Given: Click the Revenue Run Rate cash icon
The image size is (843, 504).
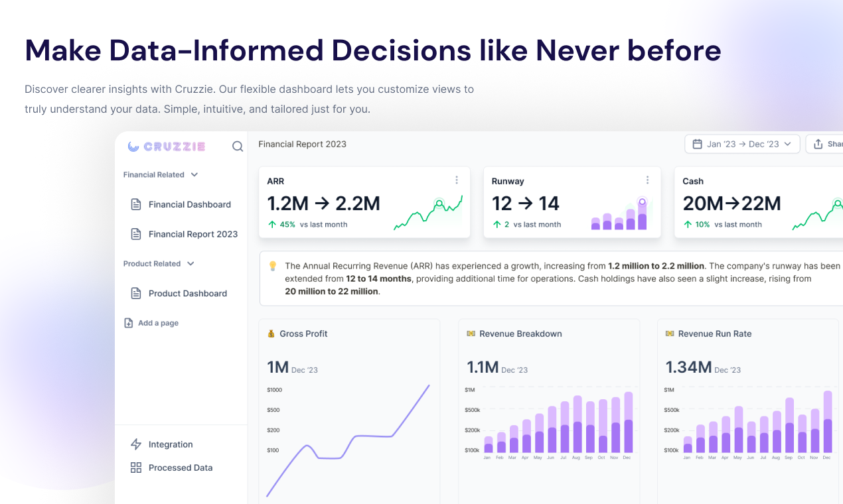Looking at the screenshot, I should (670, 334).
